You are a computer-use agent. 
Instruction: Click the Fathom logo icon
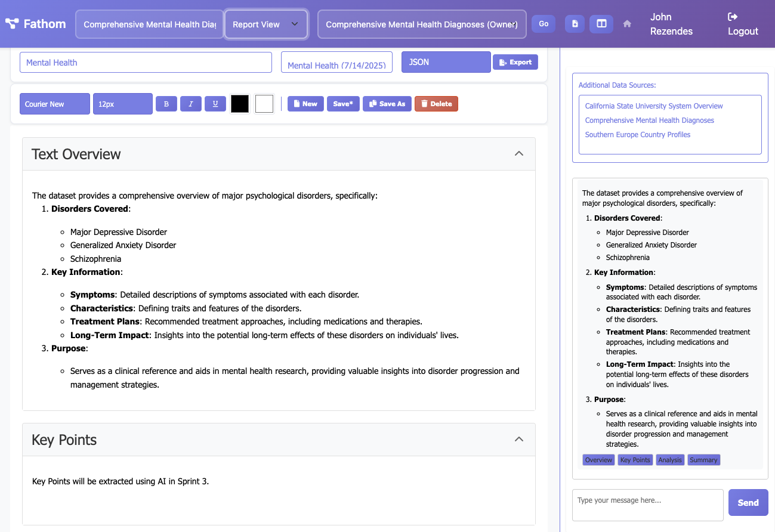pos(12,24)
